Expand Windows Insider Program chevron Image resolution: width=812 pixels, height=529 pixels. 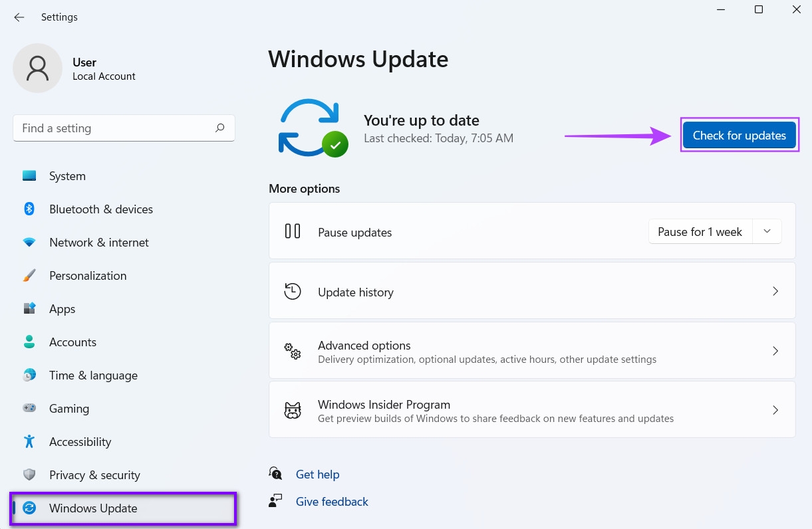(775, 410)
